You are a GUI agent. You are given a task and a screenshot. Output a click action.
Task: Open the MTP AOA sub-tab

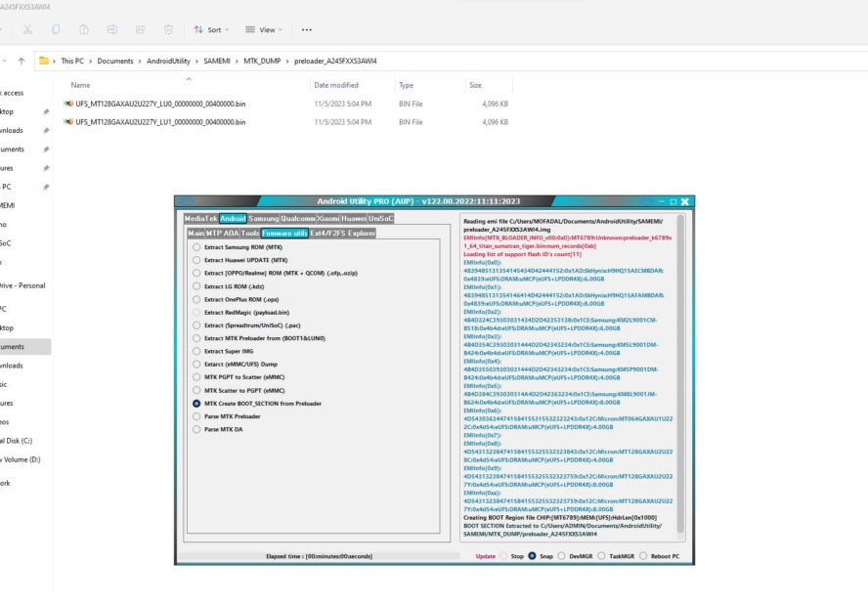tap(223, 234)
